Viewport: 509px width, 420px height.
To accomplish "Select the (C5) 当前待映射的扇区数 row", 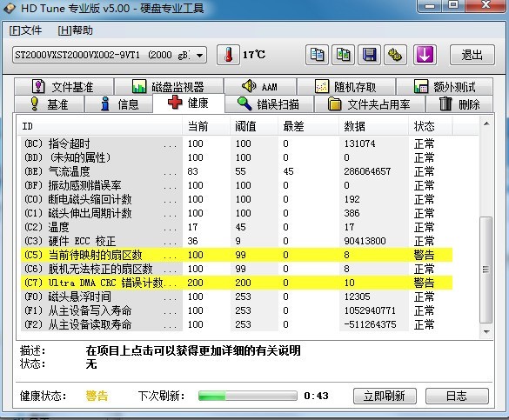I will click(x=237, y=255).
